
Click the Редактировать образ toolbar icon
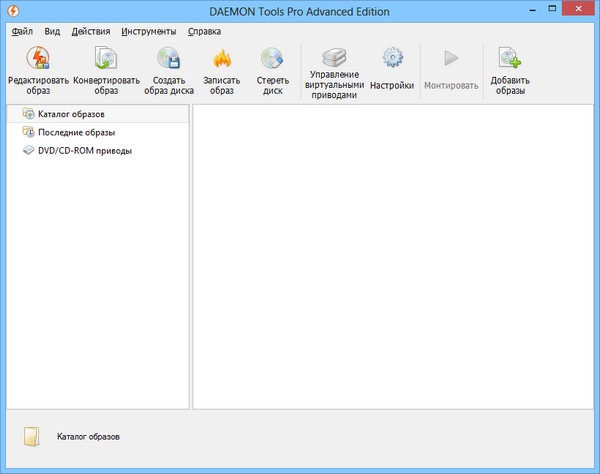37,59
